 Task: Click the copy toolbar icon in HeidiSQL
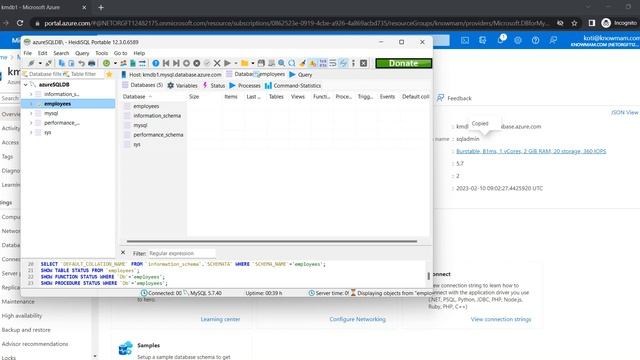[x=62, y=63]
